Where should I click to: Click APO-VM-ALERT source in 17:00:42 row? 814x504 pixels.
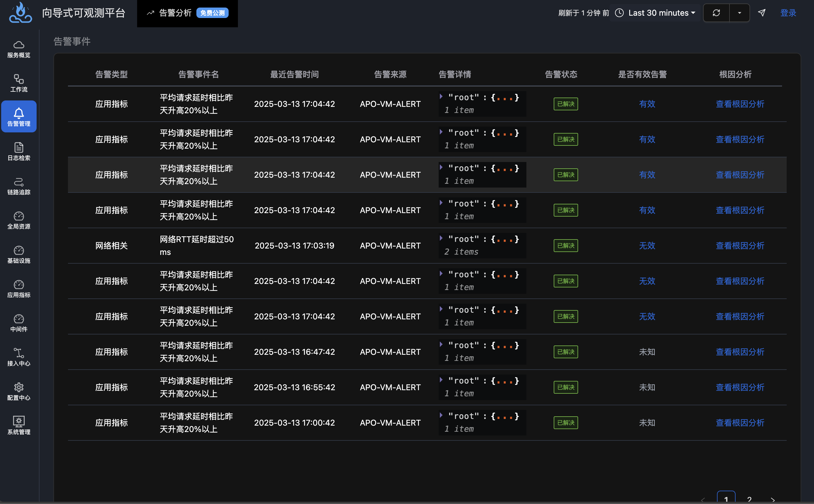390,423
